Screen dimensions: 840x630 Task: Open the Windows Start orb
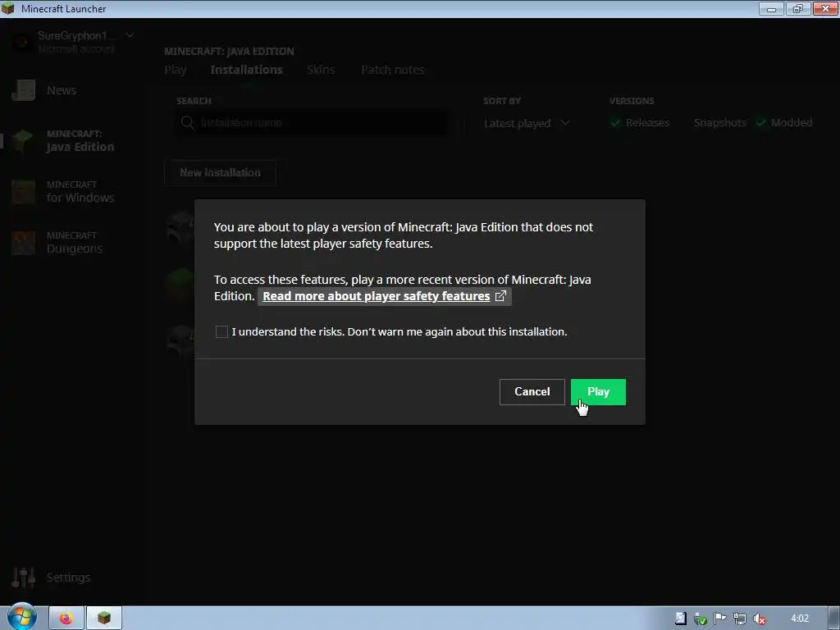[x=21, y=617]
